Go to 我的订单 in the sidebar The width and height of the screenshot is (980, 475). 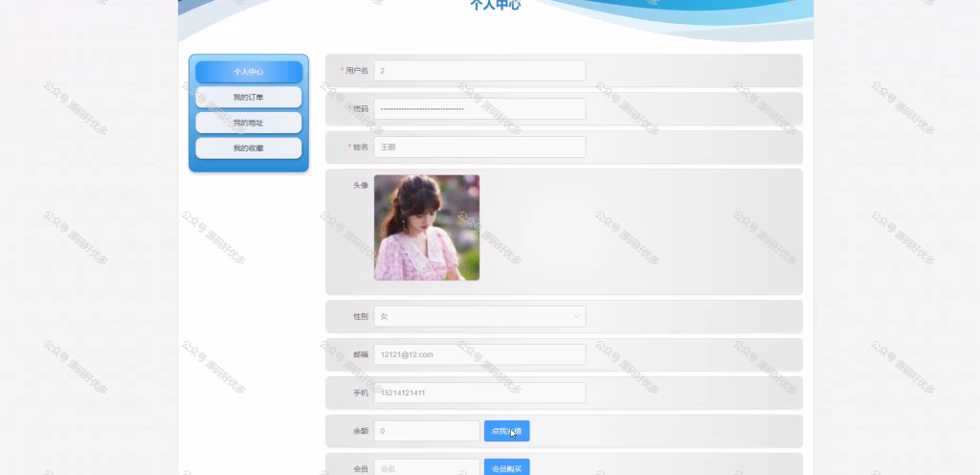click(x=249, y=98)
